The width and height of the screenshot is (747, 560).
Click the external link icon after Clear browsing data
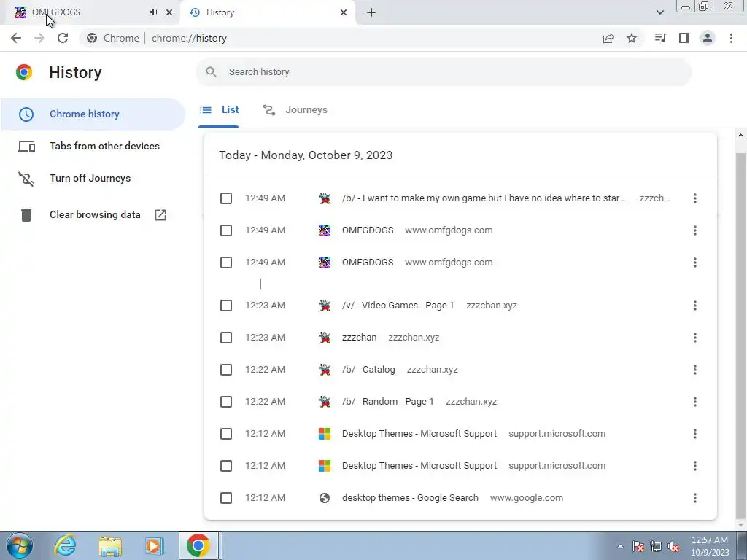point(160,215)
